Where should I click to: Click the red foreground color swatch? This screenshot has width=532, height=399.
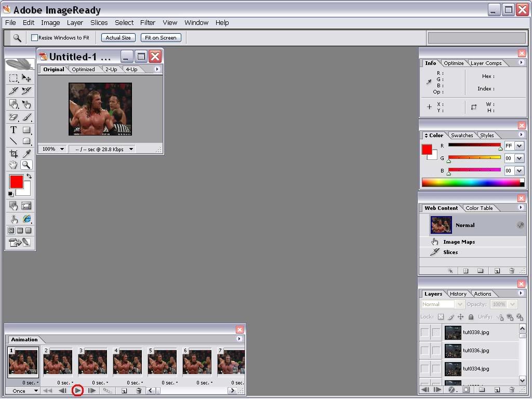click(16, 182)
